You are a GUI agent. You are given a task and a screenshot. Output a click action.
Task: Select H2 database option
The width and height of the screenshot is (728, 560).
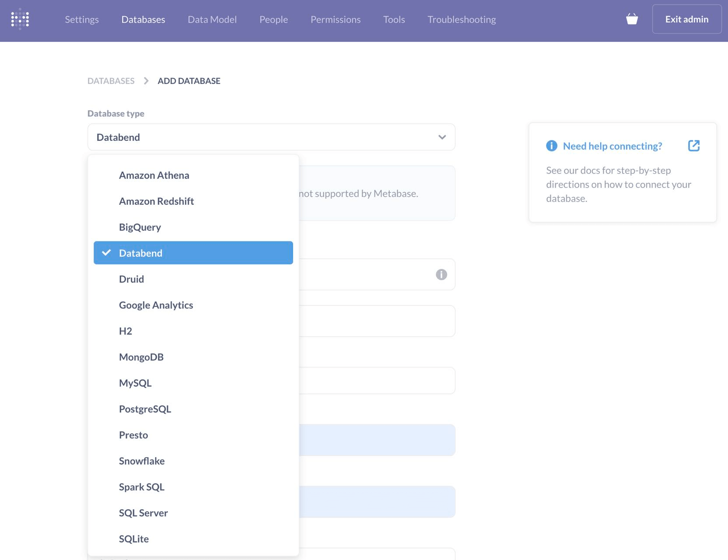193,331
